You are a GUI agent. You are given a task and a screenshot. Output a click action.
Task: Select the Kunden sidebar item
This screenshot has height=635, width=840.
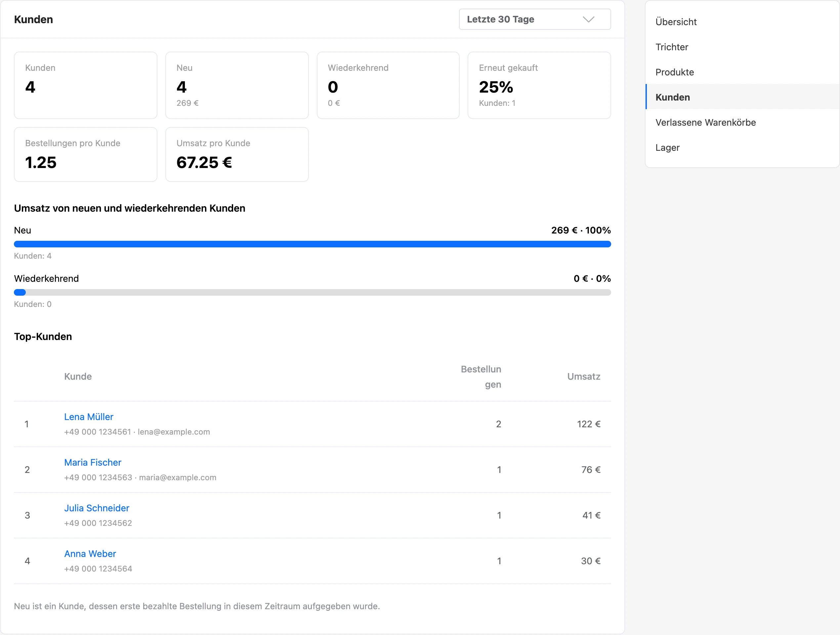742,97
